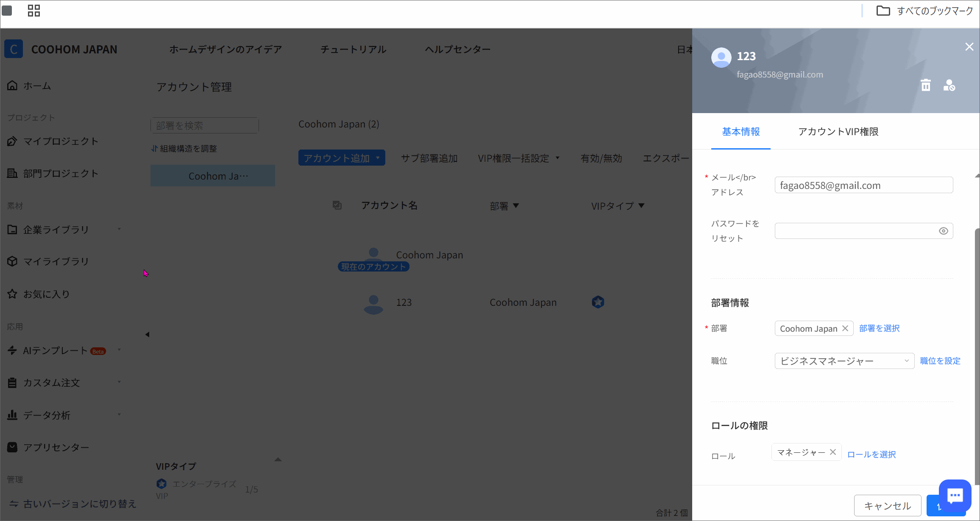Viewport: 980px width, 521px height.
Task: Click the Coohom Japan account row avatar
Action: tap(373, 254)
